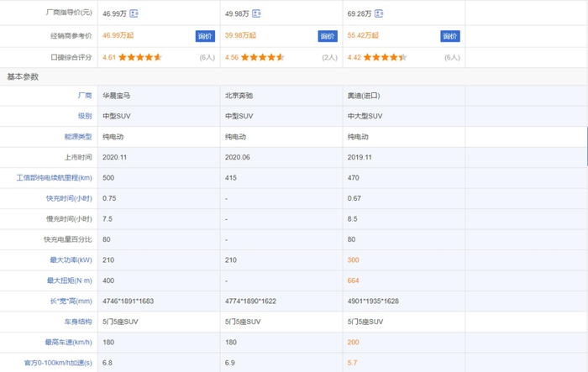The width and height of the screenshot is (588, 372).
Task: Open 快充时间(小时) label link
Action: (69, 198)
